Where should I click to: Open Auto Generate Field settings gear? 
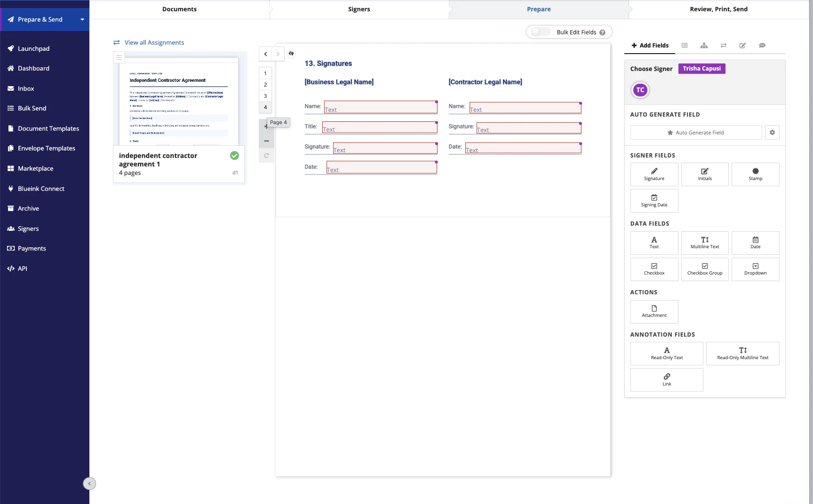click(772, 133)
